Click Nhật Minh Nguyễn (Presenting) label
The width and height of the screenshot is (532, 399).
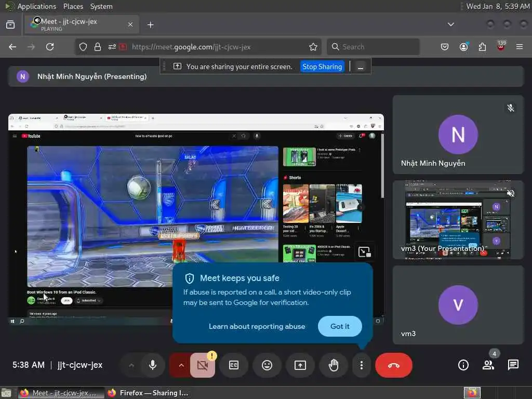(x=92, y=77)
